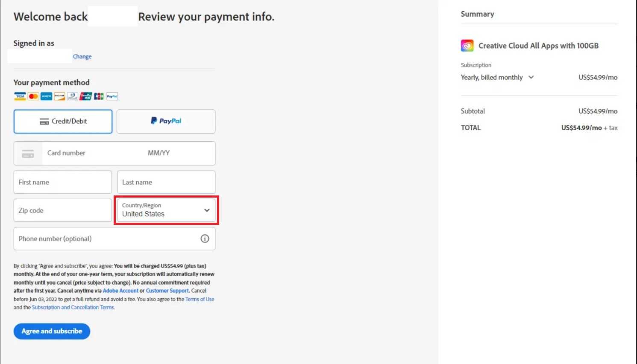Click the American Express logo

coord(46,96)
